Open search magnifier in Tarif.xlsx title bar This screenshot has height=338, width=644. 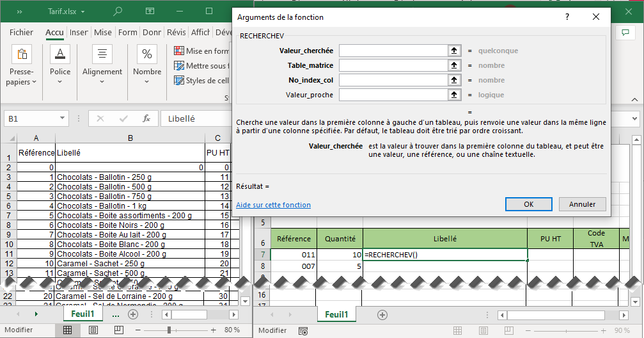(118, 11)
